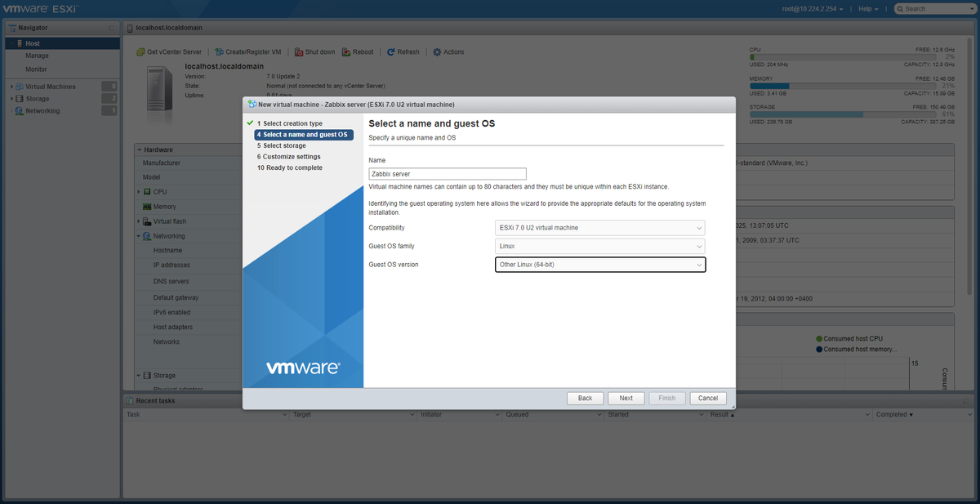980x504 pixels.
Task: Collapse the Networking hardware section
Action: 140,236
